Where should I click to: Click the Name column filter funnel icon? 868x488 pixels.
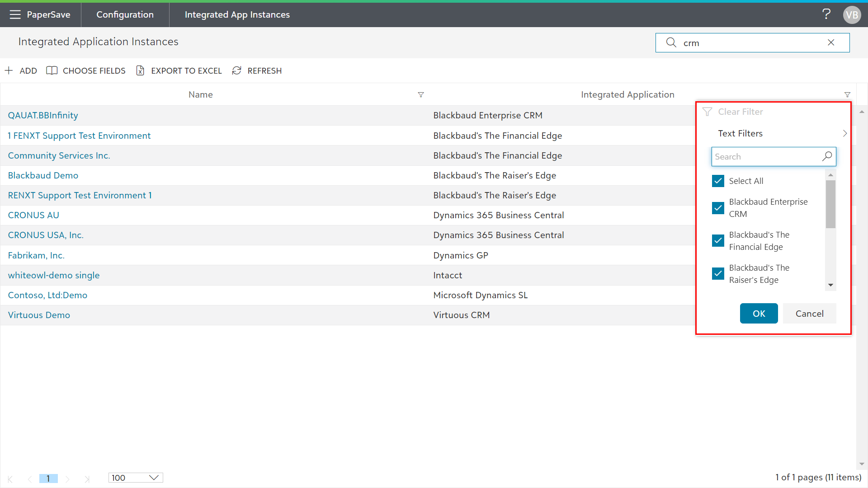pos(421,94)
